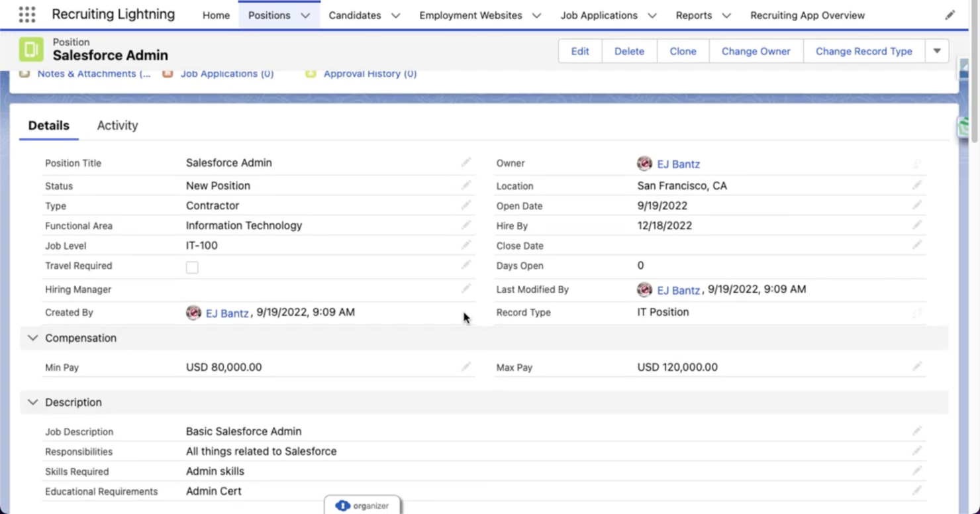Edit Job Description via pencil icon
980x514 pixels.
coord(917,431)
